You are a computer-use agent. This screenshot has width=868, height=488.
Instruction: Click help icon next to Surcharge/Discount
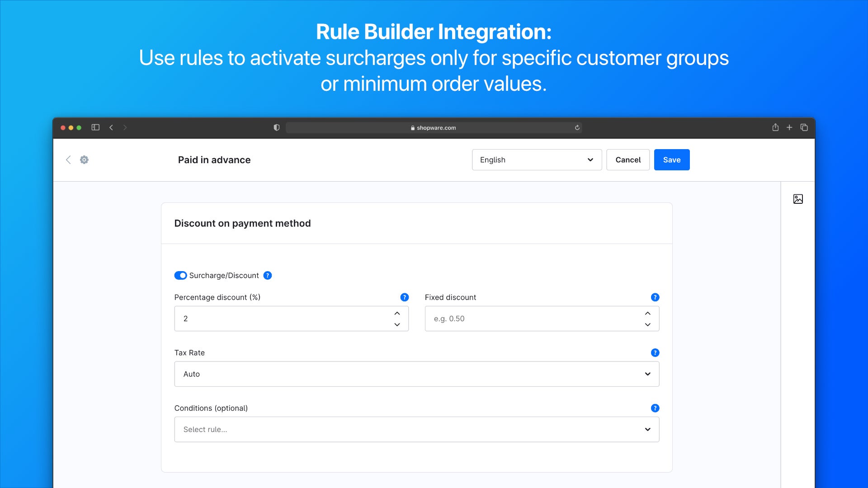coord(268,276)
